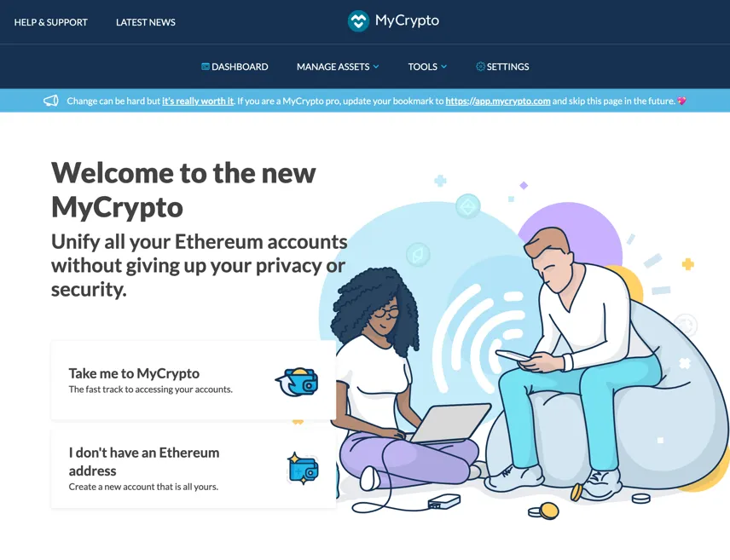Viewport: 730px width, 560px height.
Task: Click the sparkle wallet icon for new address
Action: (303, 469)
